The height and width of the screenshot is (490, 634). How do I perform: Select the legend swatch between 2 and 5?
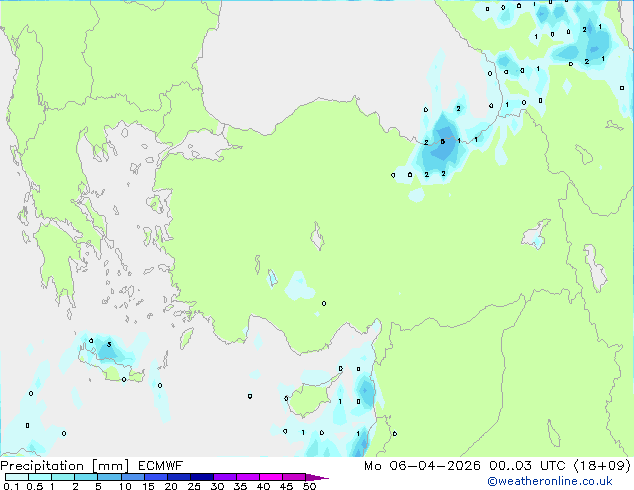coord(86,477)
